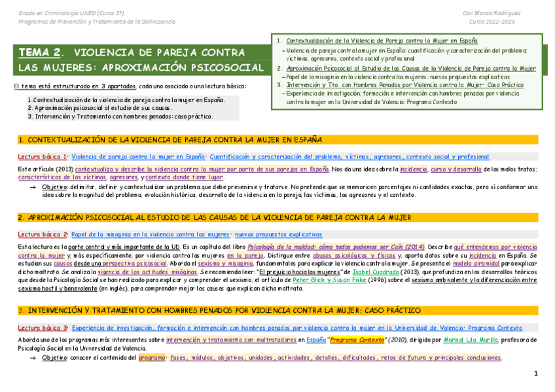Image resolution: width=555 pixels, height=392 pixels.
Task: Click green name 'Isabel Cuadrado'
Action: click(x=376, y=272)
